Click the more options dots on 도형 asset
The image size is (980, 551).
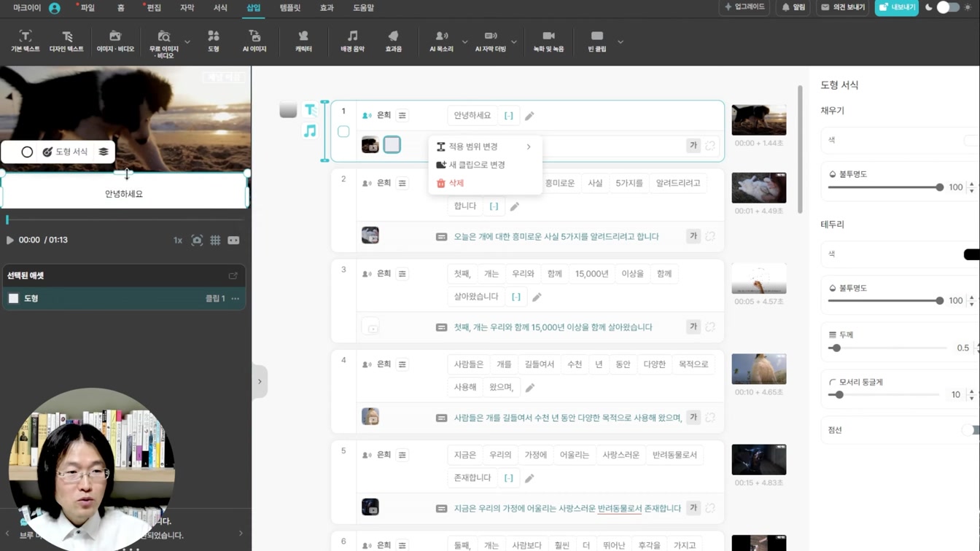tap(236, 298)
